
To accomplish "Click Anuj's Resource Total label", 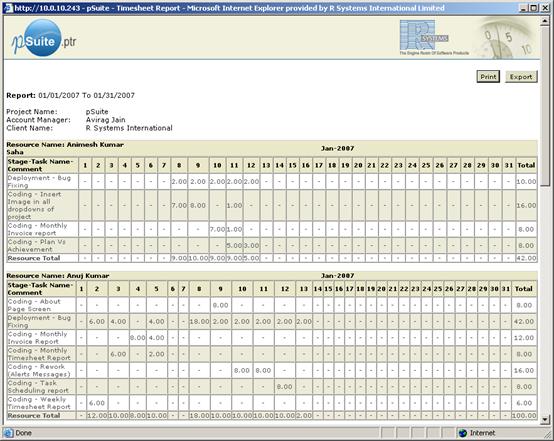I will tap(34, 416).
